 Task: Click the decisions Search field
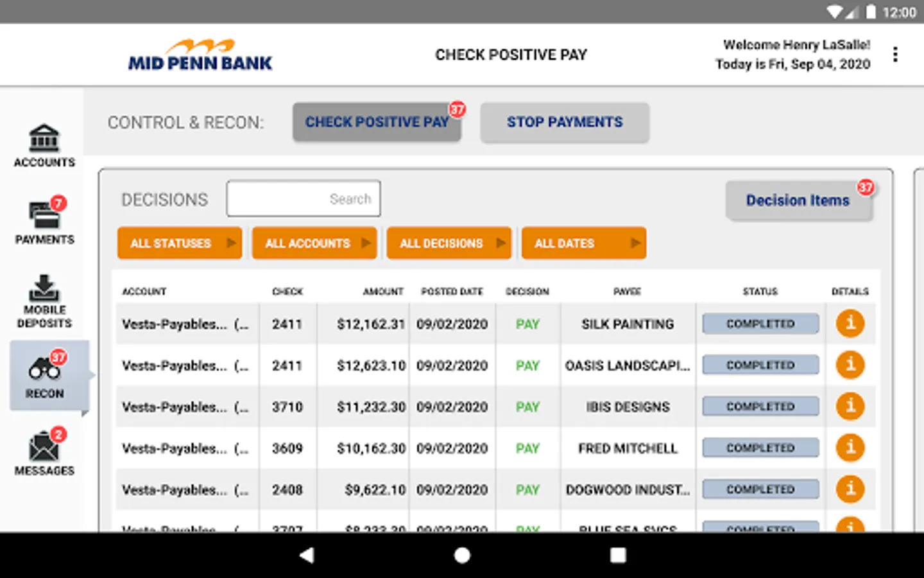(x=304, y=198)
